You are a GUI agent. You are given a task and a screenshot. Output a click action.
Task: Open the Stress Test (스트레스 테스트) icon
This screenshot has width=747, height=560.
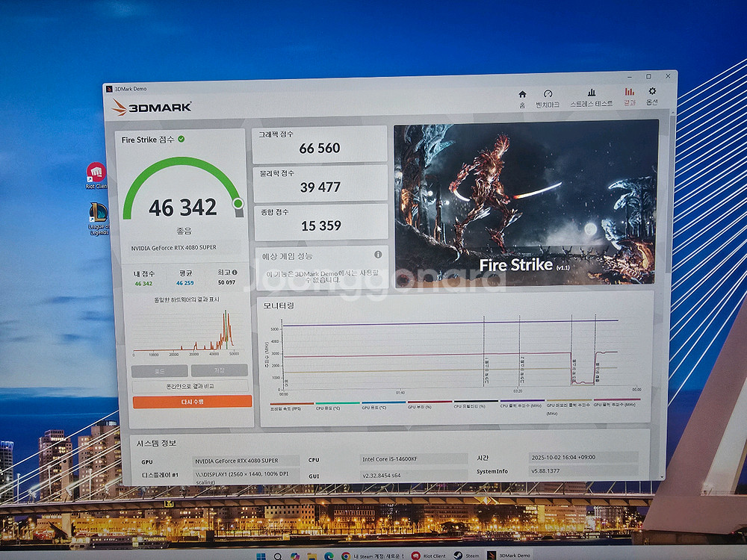pos(591,94)
